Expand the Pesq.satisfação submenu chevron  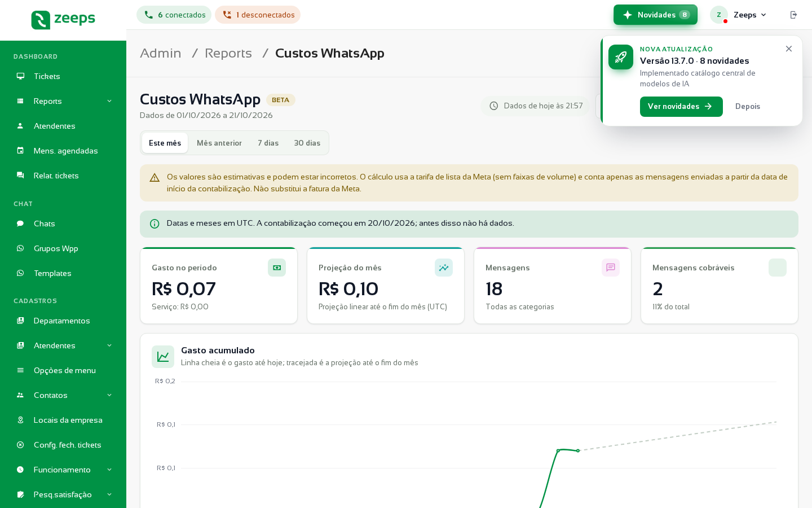coord(109,494)
